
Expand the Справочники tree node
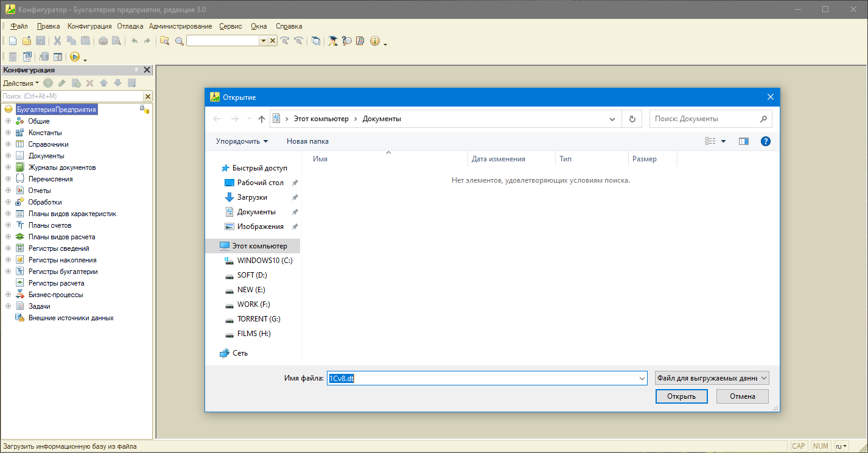(x=9, y=144)
